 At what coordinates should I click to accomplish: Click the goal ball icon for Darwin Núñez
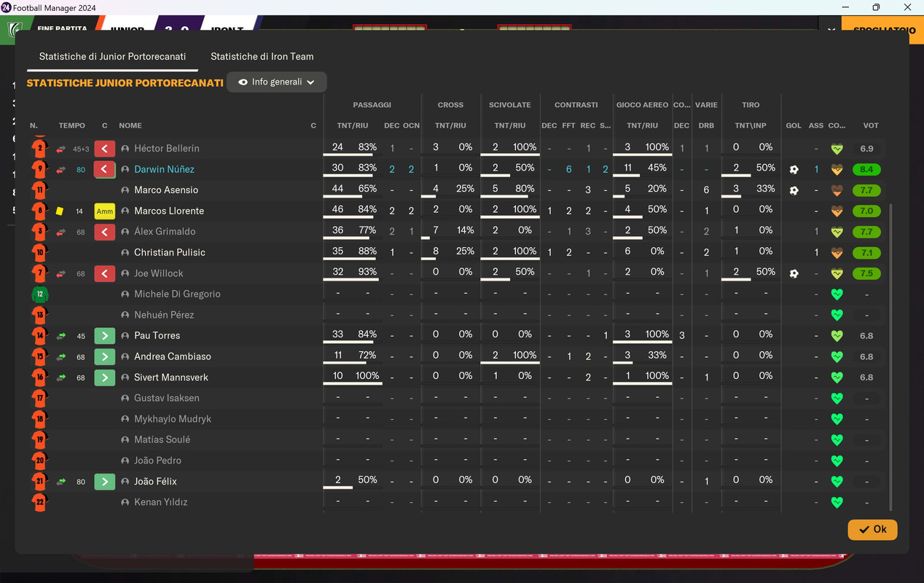(794, 169)
